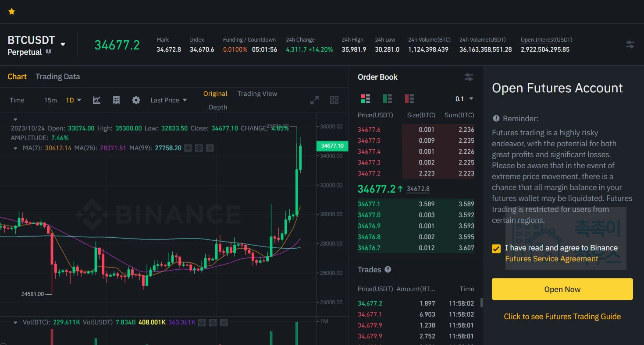Click the 34672.8 mark price link
644x345 pixels.
point(418,189)
